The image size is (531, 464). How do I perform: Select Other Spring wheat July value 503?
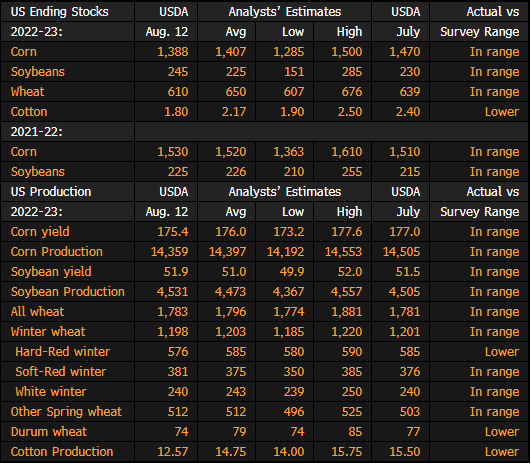point(410,412)
